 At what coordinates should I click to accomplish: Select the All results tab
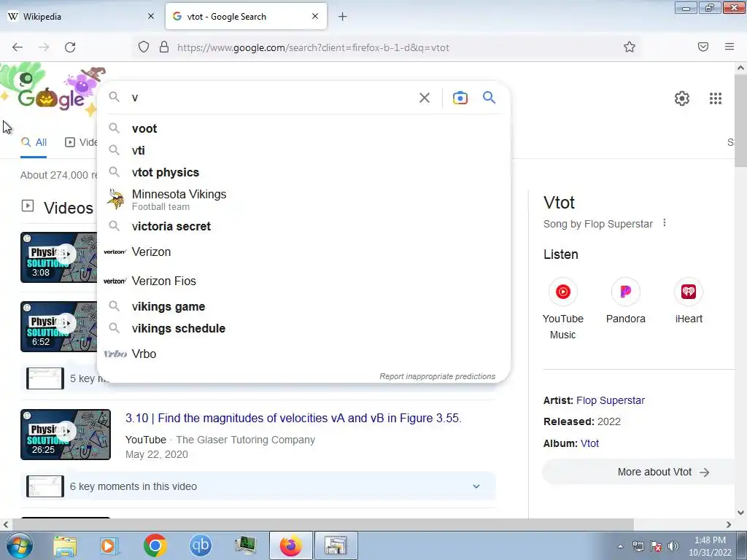coord(34,142)
